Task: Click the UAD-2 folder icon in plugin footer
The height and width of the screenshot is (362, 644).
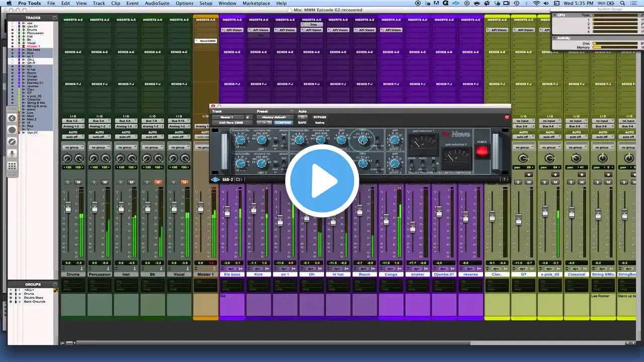Action: pos(238,179)
